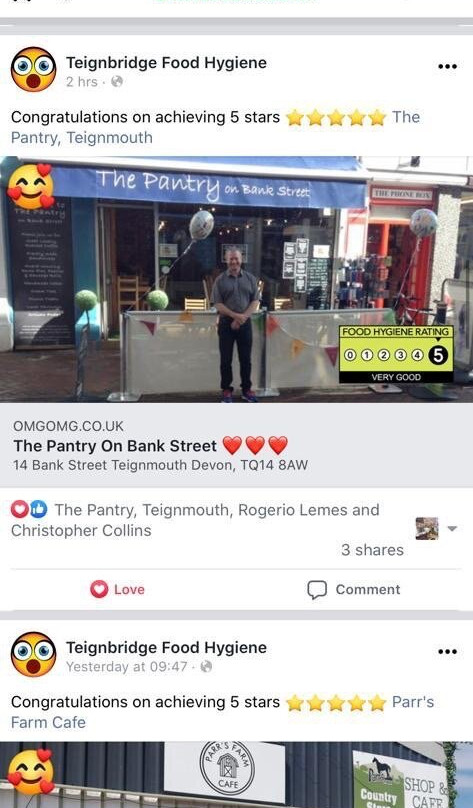Viewport: 473px width, 808px height.
Task: Tap profile thumbnail beside the dropdown arrow
Action: point(427,528)
